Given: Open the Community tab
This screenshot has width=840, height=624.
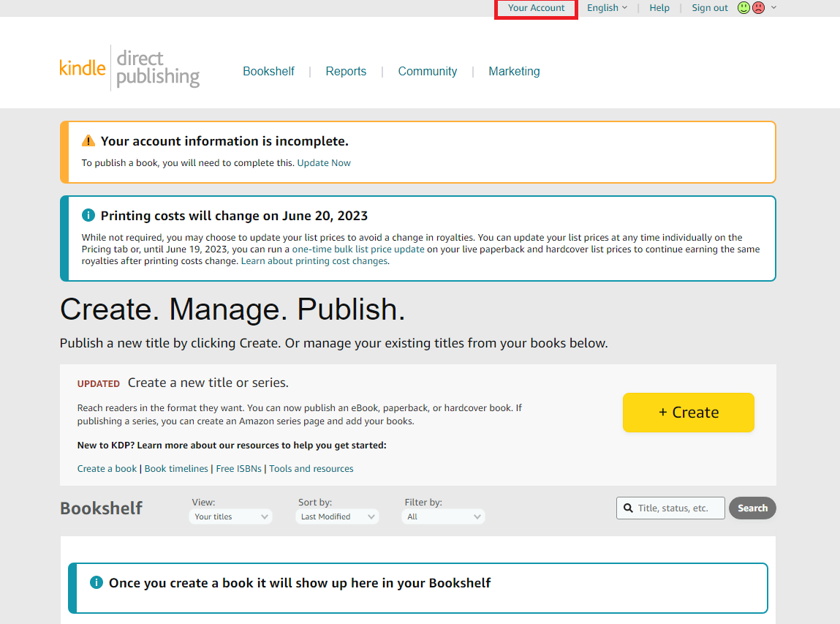Looking at the screenshot, I should (x=428, y=71).
